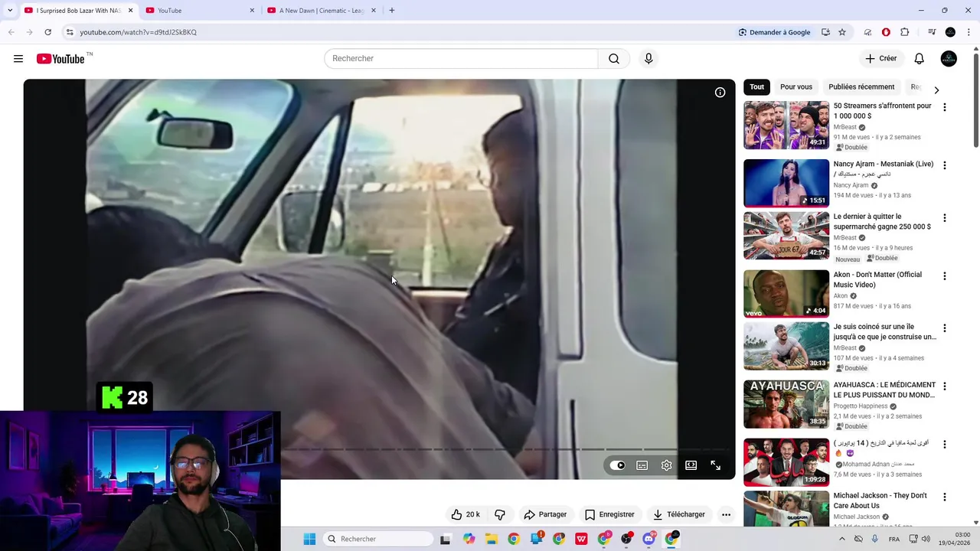Open the red Opera-style extension icon

click(886, 32)
